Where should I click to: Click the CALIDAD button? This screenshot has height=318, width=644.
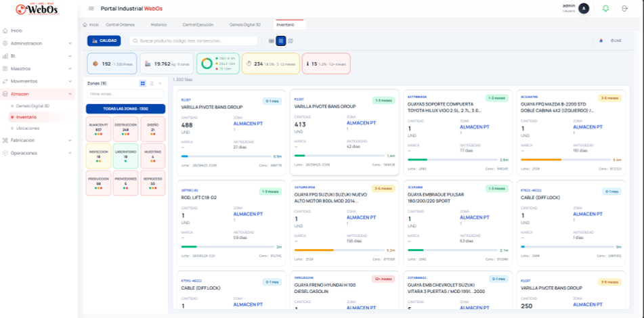coord(104,41)
